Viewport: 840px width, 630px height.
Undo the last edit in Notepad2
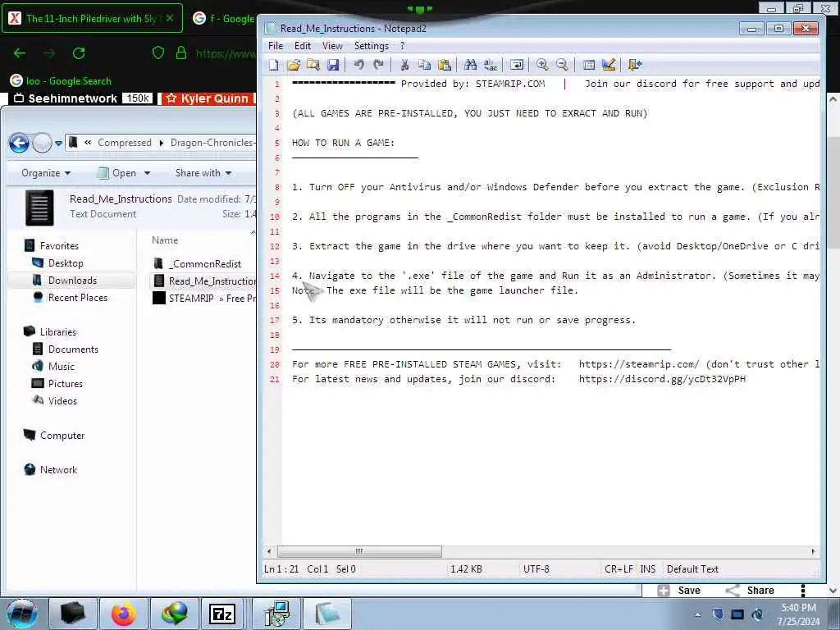pos(359,65)
